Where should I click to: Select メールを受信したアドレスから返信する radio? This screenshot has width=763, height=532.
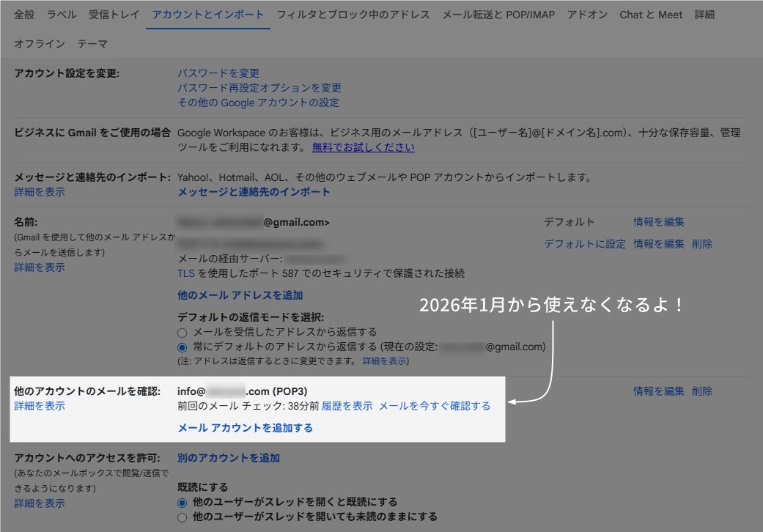point(182,333)
